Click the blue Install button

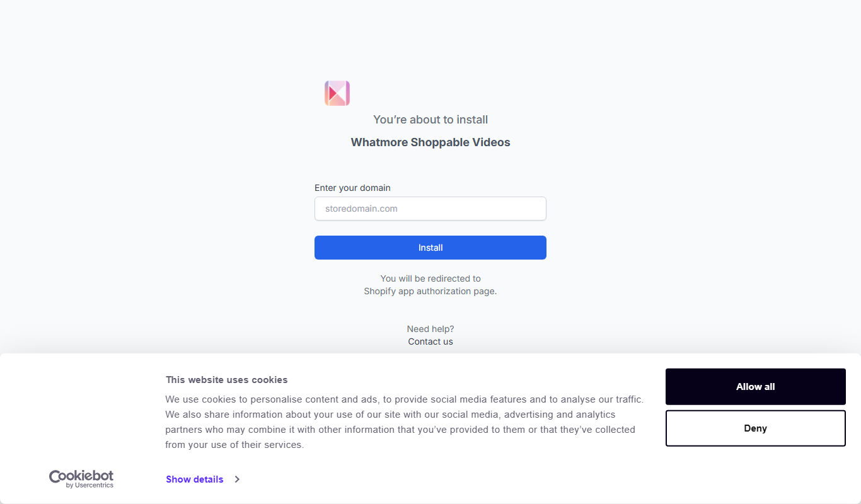coord(430,248)
